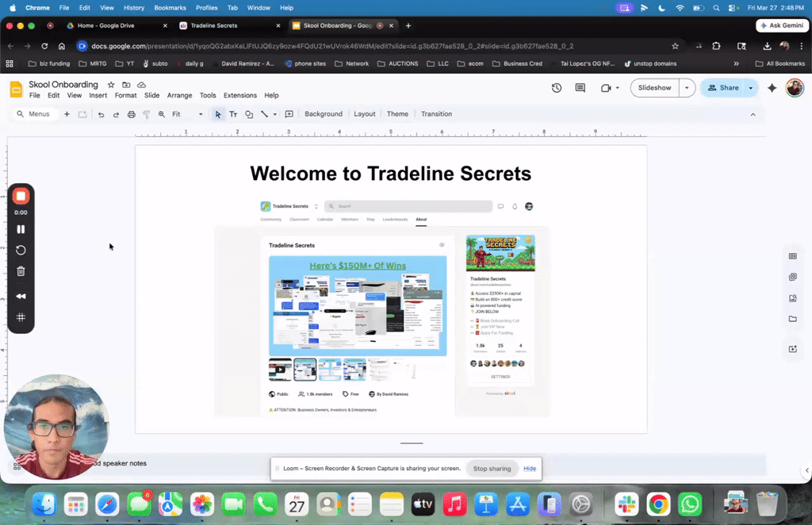Open the Arrange menu
This screenshot has width=812, height=525.
(x=179, y=95)
